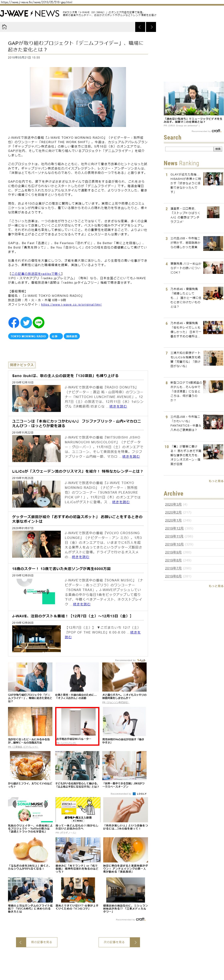Click もっと見る under Archive list
The image size is (224, 980).
pos(216,586)
